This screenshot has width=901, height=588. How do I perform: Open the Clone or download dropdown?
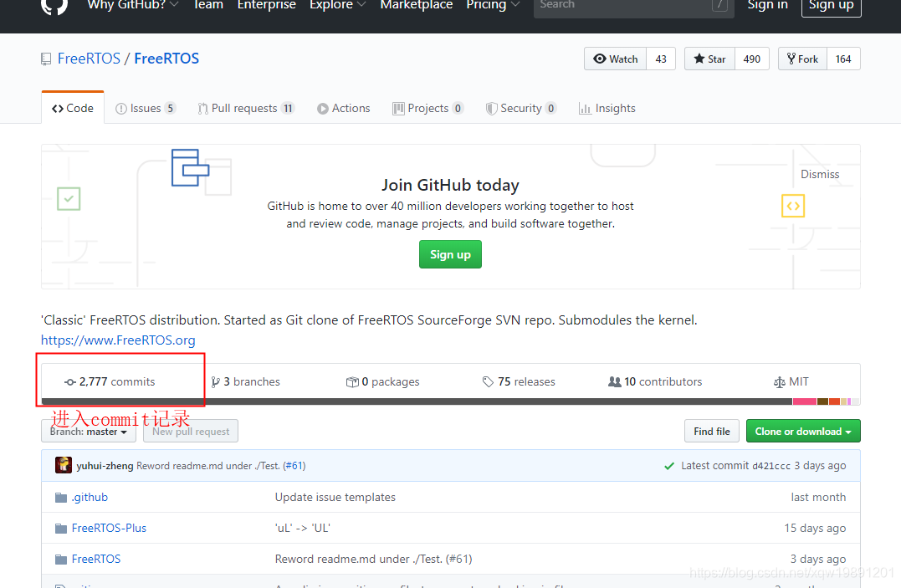click(x=803, y=431)
